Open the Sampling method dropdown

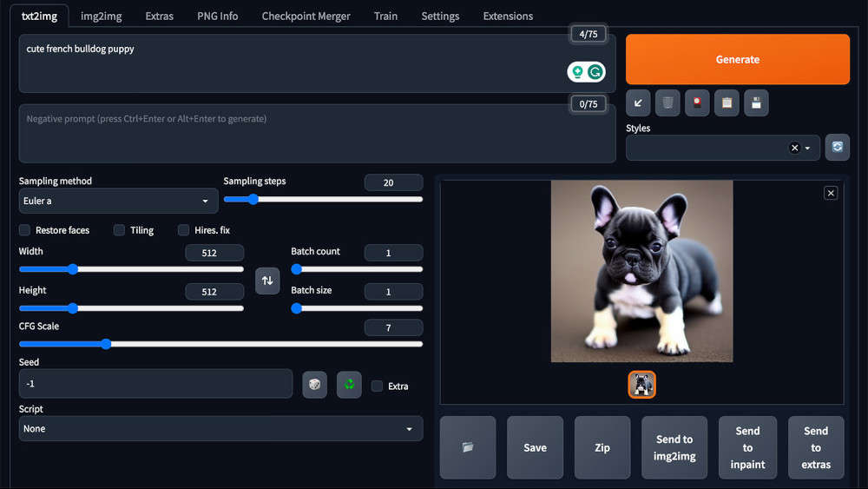point(118,201)
